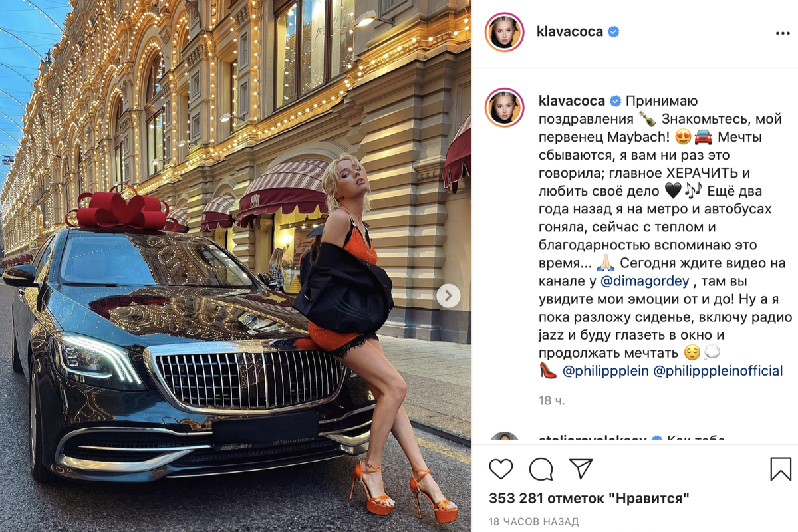Open the klavacoca username in the header
Image resolution: width=798 pixels, height=532 pixels.
(571, 32)
